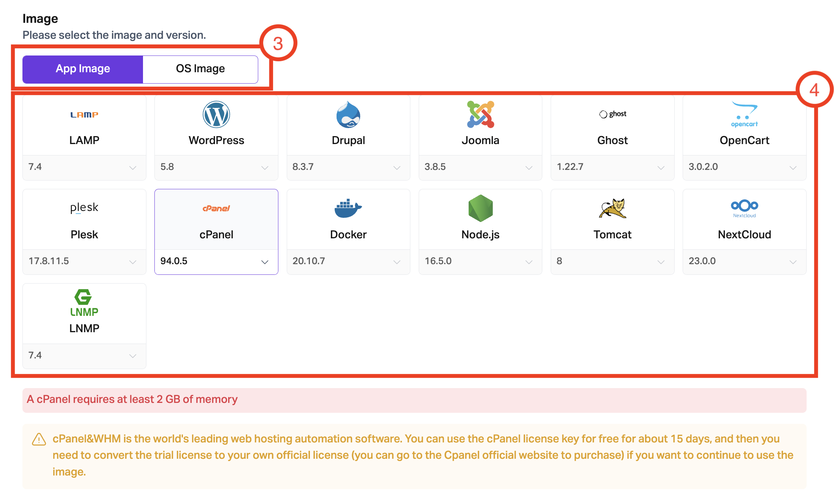Expand the NextCloud 23.0.0 version dropdown

(x=745, y=262)
